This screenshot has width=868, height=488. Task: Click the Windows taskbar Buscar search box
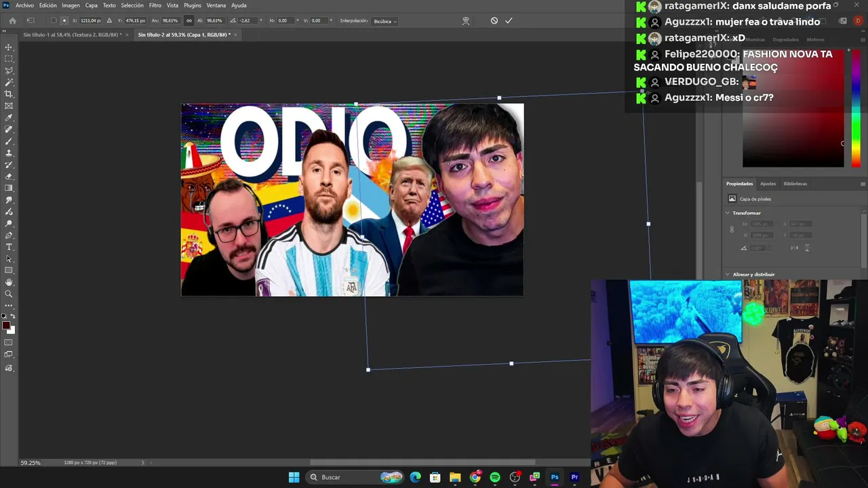(x=355, y=477)
